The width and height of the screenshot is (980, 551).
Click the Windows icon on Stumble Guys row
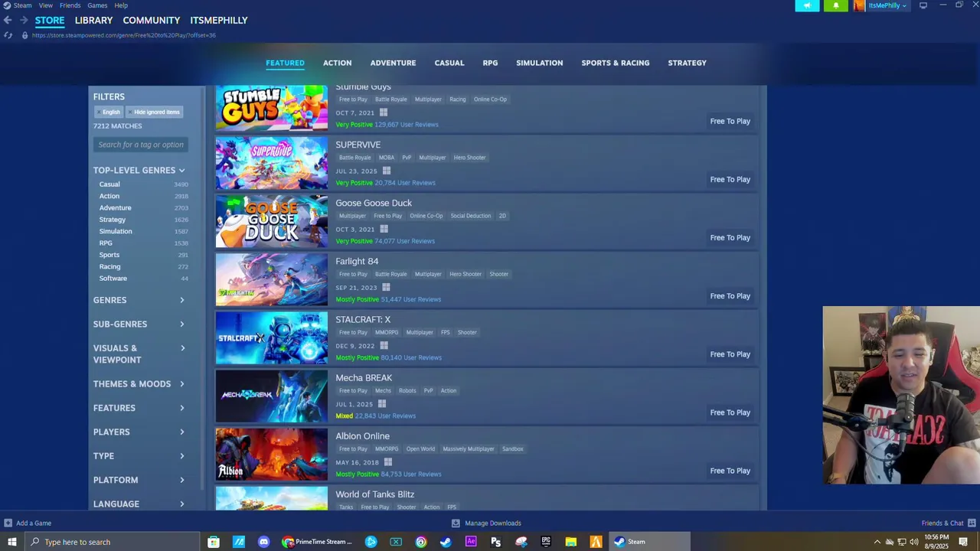tap(384, 112)
